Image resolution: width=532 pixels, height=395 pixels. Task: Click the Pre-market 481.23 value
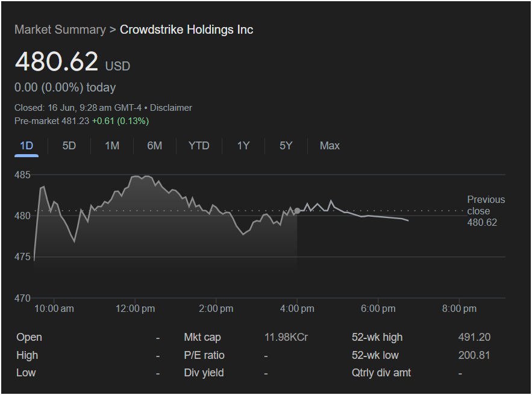(52, 121)
